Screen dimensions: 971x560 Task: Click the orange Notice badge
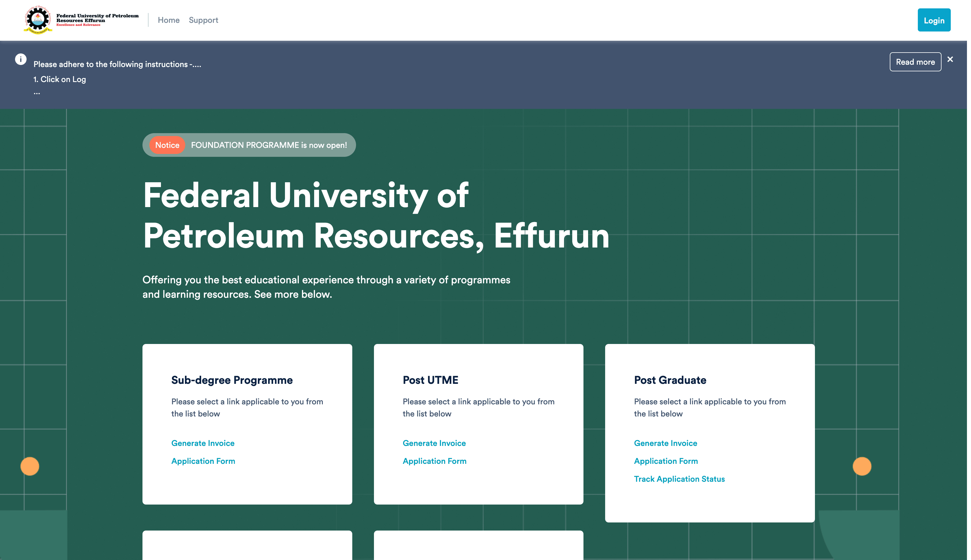(x=167, y=145)
